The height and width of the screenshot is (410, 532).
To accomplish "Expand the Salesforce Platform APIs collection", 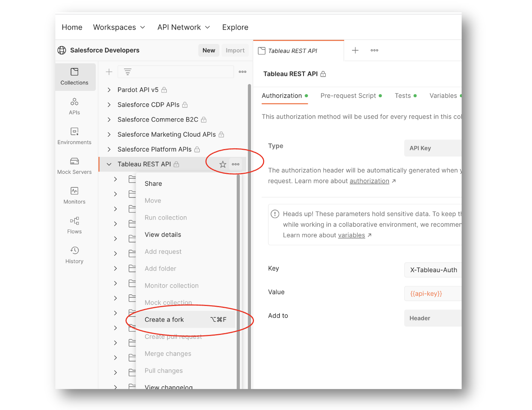I will (109, 149).
